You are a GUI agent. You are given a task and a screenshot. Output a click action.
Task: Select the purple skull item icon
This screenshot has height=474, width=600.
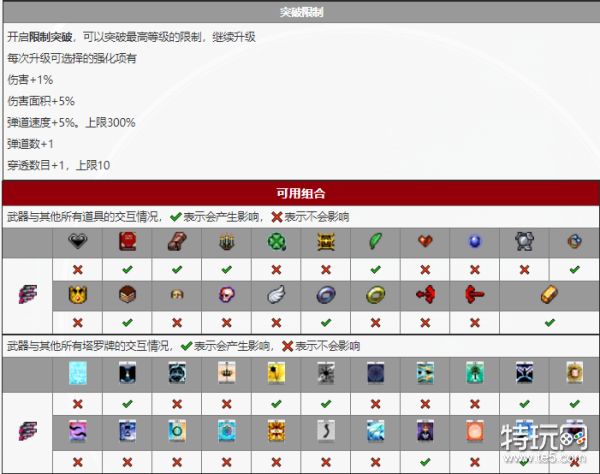click(x=226, y=296)
